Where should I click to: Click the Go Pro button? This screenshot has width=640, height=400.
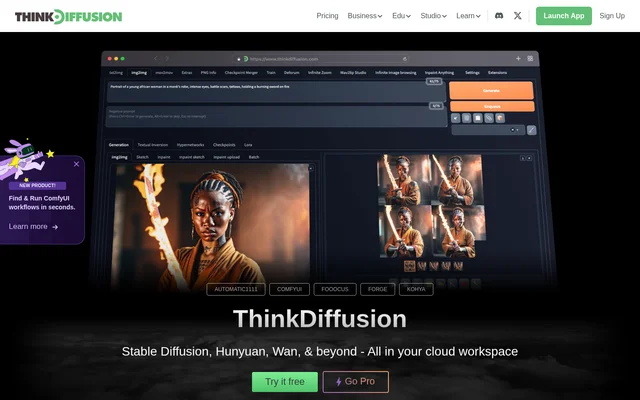click(x=356, y=382)
